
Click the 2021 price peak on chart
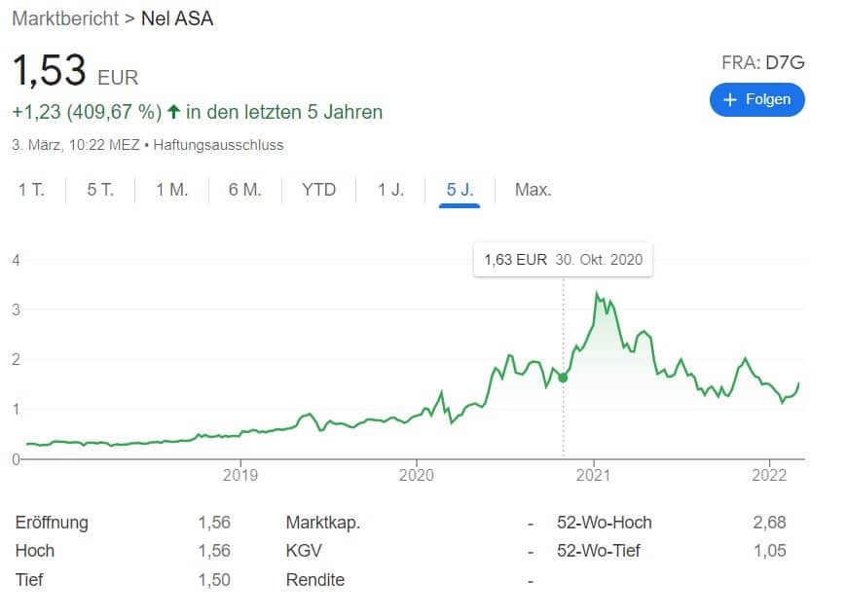[597, 293]
